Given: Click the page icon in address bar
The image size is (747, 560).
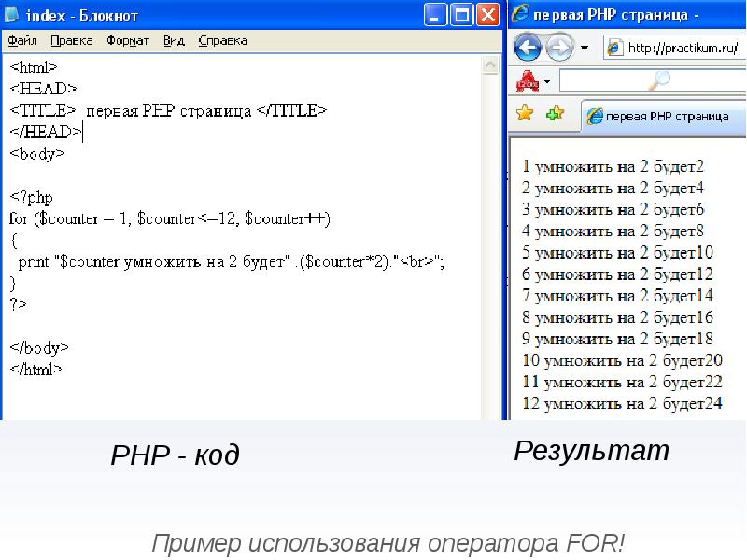Looking at the screenshot, I should pyautogui.click(x=613, y=48).
